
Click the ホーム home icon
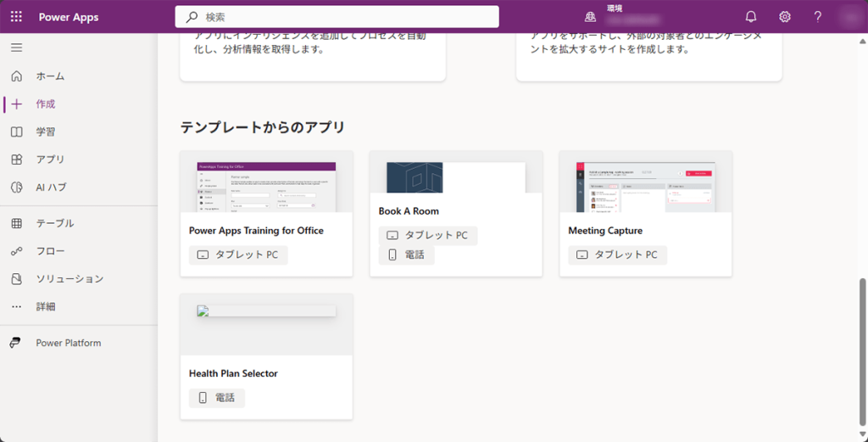[17, 76]
